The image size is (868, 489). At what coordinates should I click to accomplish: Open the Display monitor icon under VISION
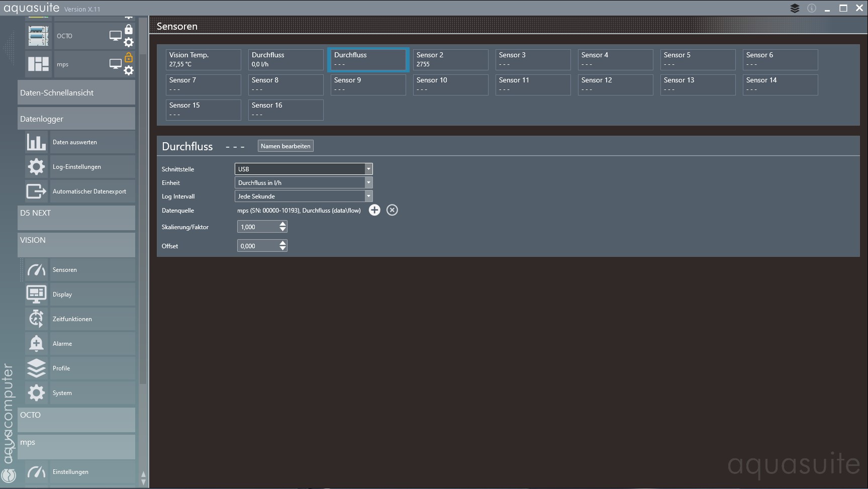(x=36, y=294)
